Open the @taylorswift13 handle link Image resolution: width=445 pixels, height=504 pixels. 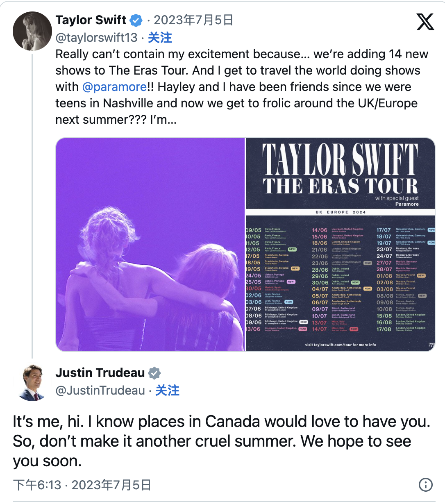[x=97, y=38]
